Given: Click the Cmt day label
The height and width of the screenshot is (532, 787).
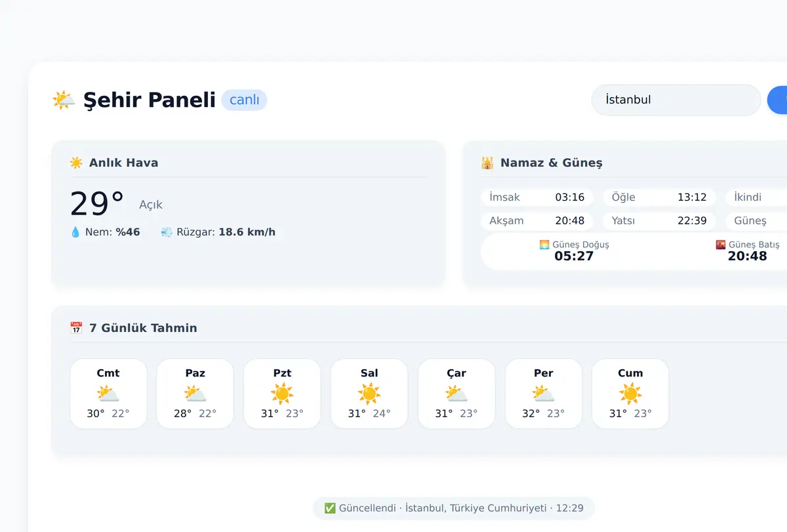Looking at the screenshot, I should (108, 373).
